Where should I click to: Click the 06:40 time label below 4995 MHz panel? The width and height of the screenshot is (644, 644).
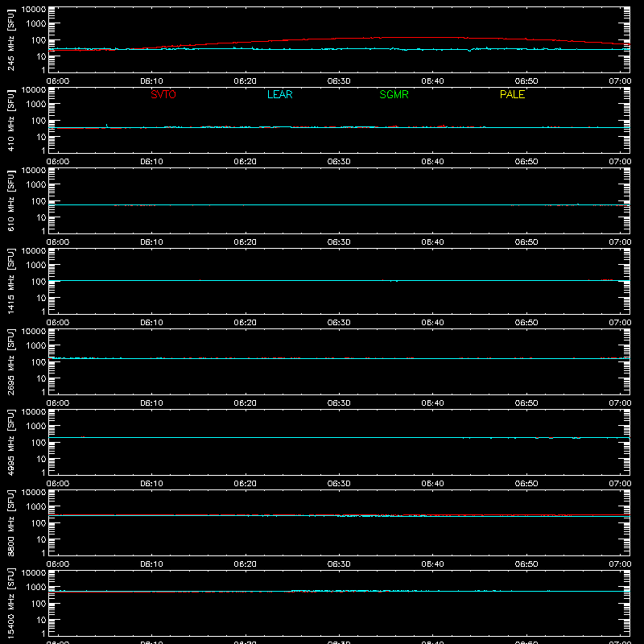point(432,484)
